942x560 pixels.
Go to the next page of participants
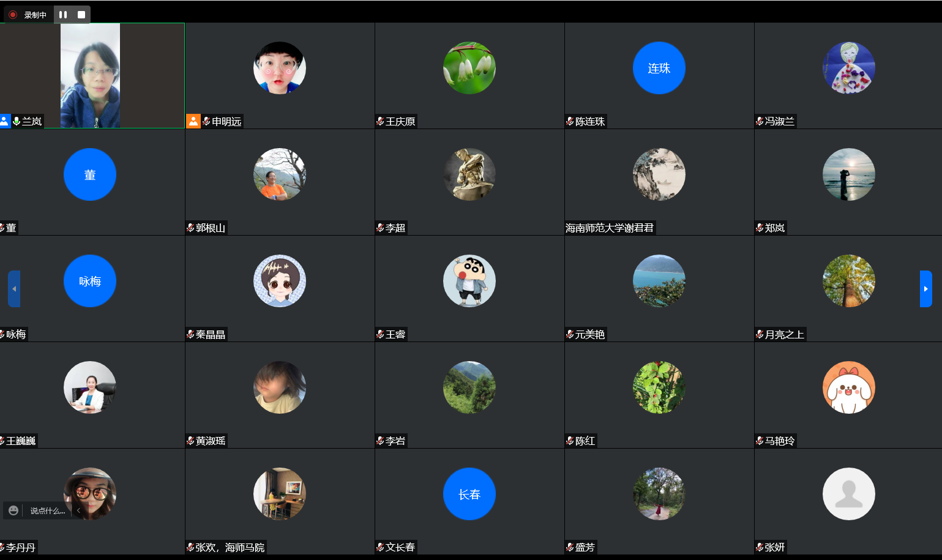coord(925,289)
